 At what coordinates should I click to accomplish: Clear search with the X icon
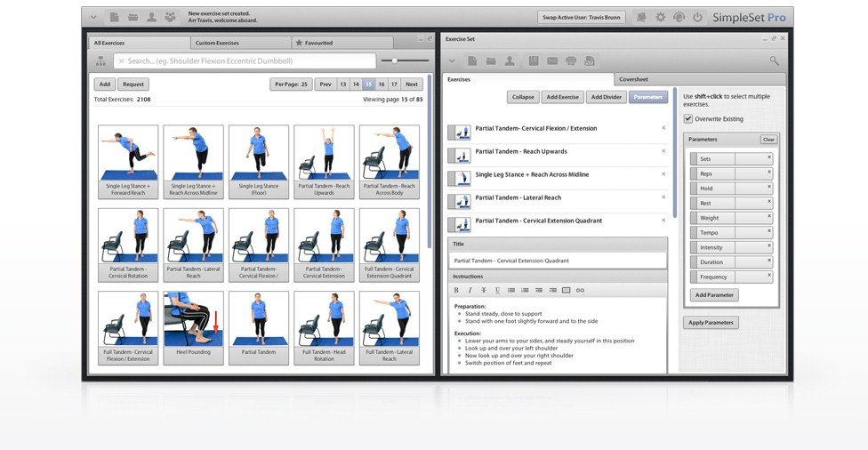121,60
